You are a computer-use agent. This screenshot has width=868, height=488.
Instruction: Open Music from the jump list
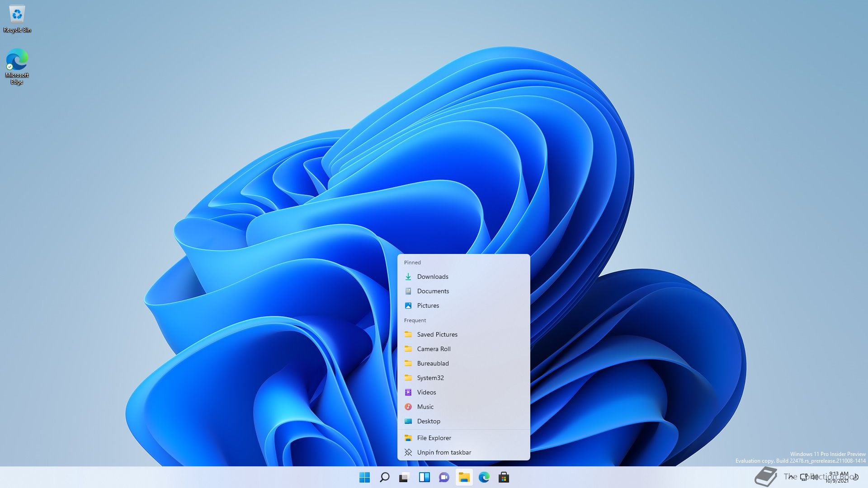tap(463, 407)
